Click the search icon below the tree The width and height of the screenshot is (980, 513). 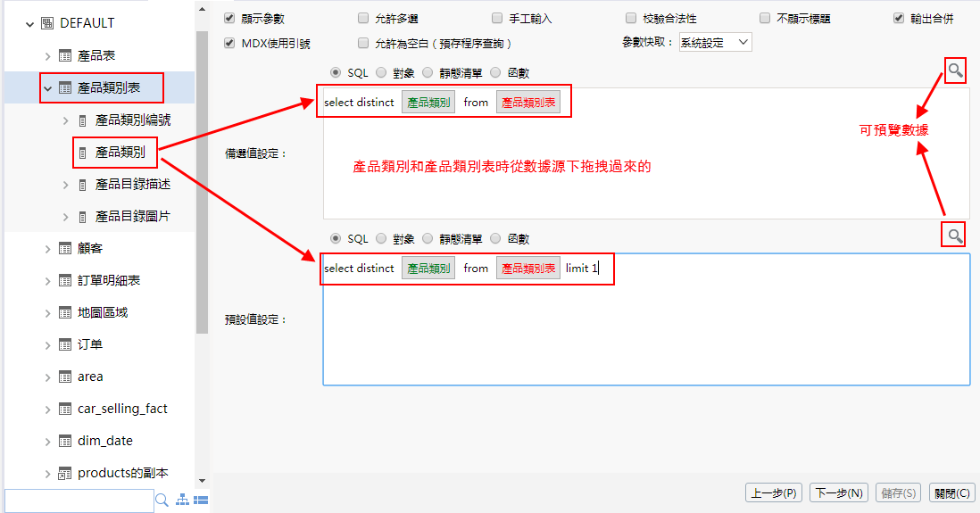tap(162, 501)
